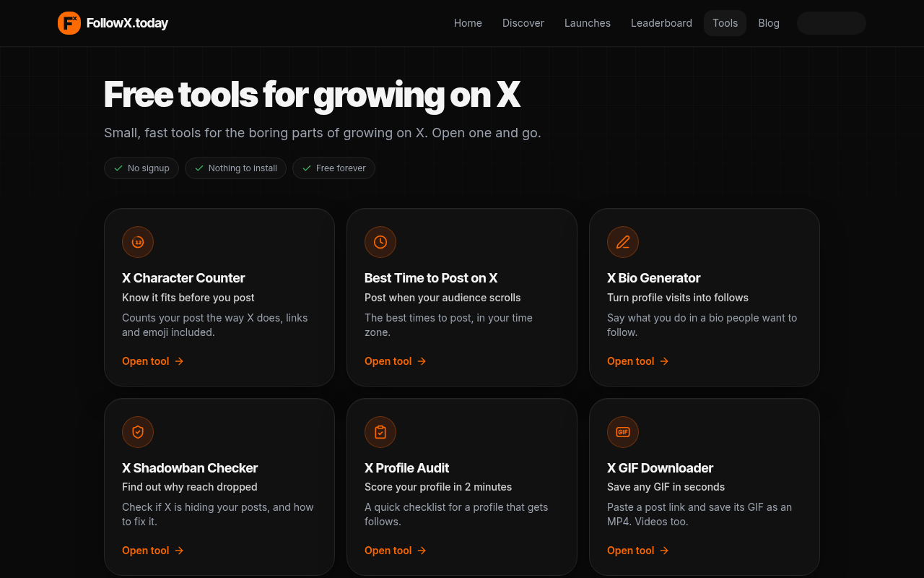Click the clipboard icon for X Profile Audit
Screen dimensions: 924x578
pyautogui.click(x=380, y=432)
